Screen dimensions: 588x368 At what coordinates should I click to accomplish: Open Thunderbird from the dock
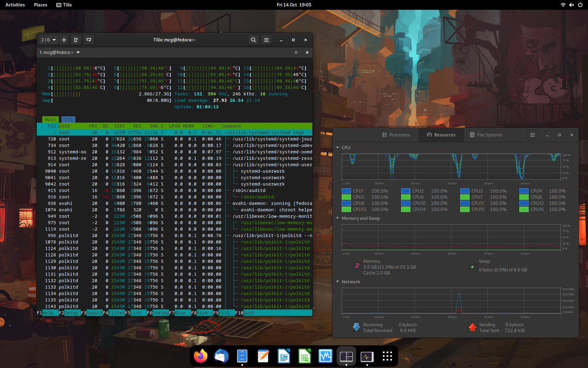tap(221, 356)
